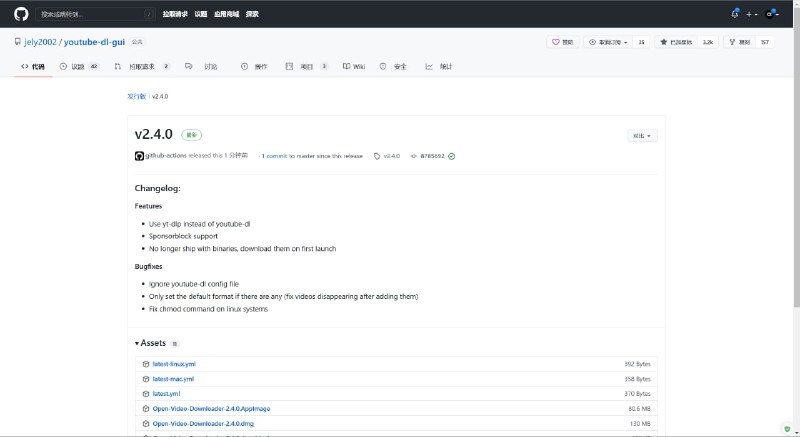Go to the Issues tab with 42 count
Image resolution: width=800 pixels, height=437 pixels.
(79, 66)
